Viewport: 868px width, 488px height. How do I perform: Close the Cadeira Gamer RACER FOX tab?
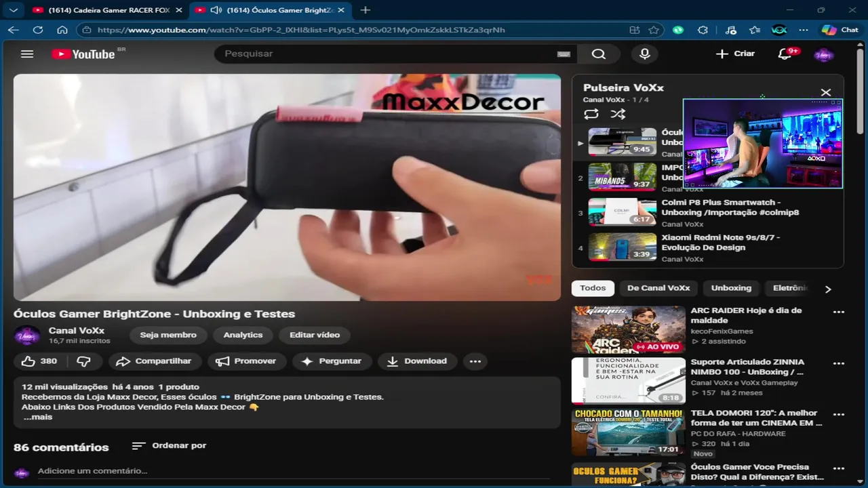coord(179,10)
